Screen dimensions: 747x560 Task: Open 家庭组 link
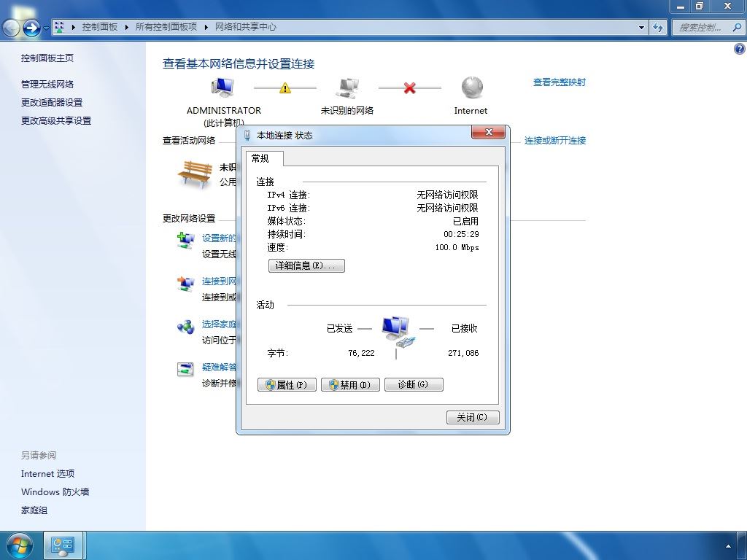tap(34, 510)
